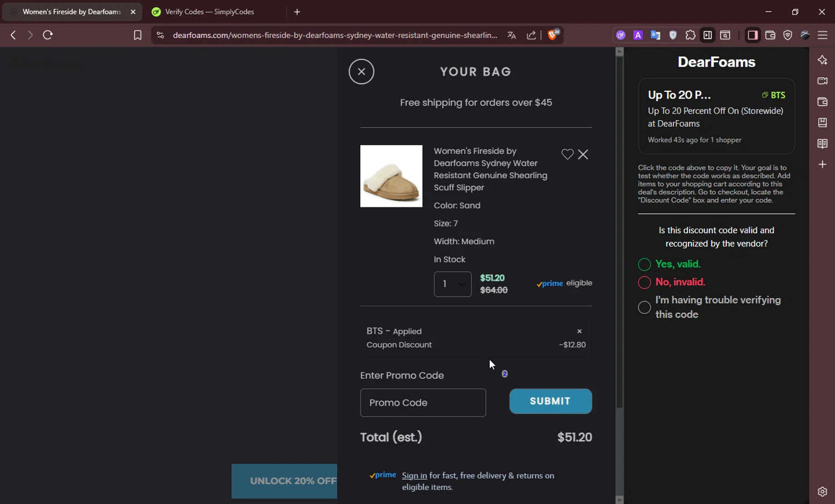The width and height of the screenshot is (835, 504).
Task: Open the purple SimplyCodes extension icon
Action: point(621,35)
